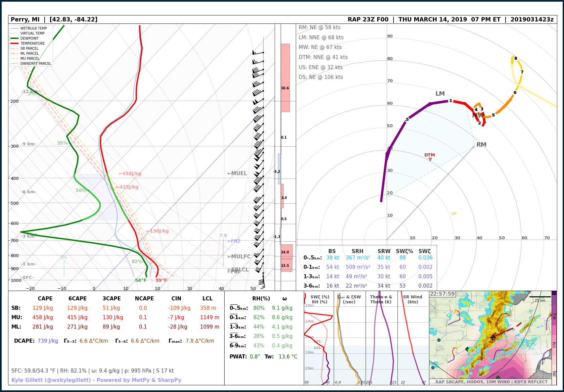Image resolution: width=564 pixels, height=392 pixels.
Task: Click the 0-.5km SRH value '367 m²/s²'
Action: point(358,258)
